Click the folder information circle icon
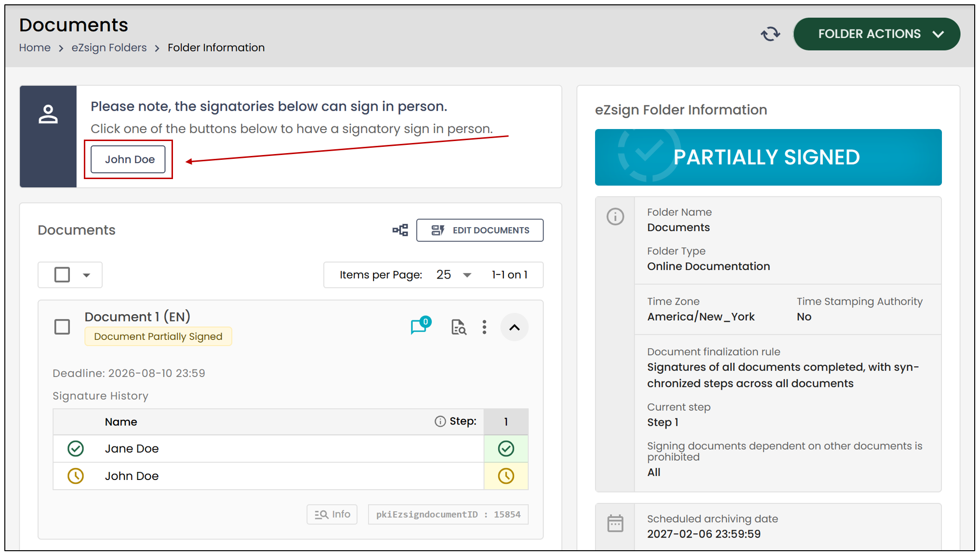Screen dimensions: 980x556 [x=615, y=217]
